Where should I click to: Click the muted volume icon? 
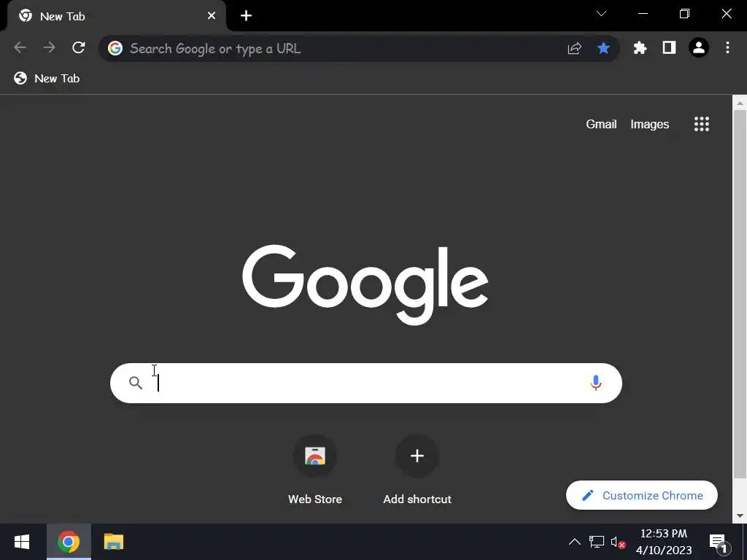pyautogui.click(x=619, y=542)
